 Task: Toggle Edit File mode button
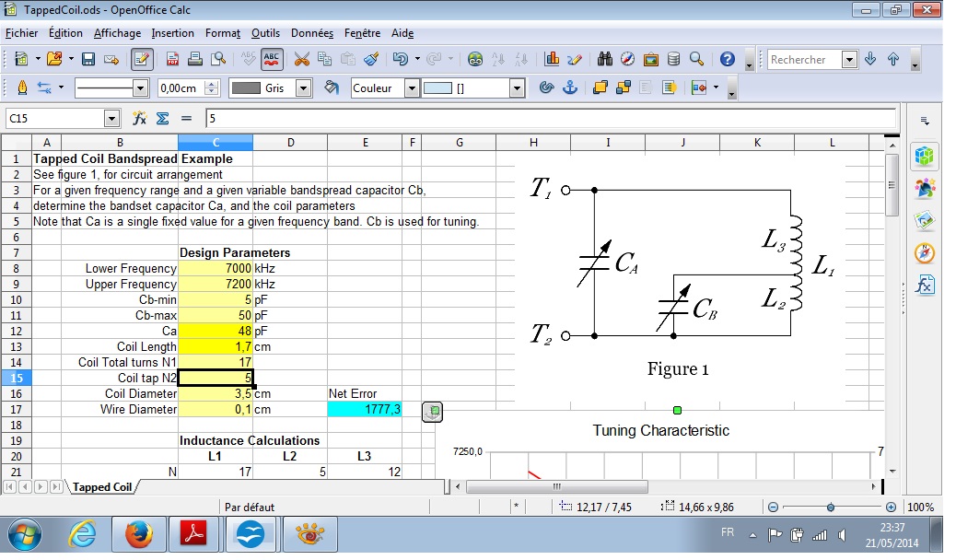[x=142, y=59]
